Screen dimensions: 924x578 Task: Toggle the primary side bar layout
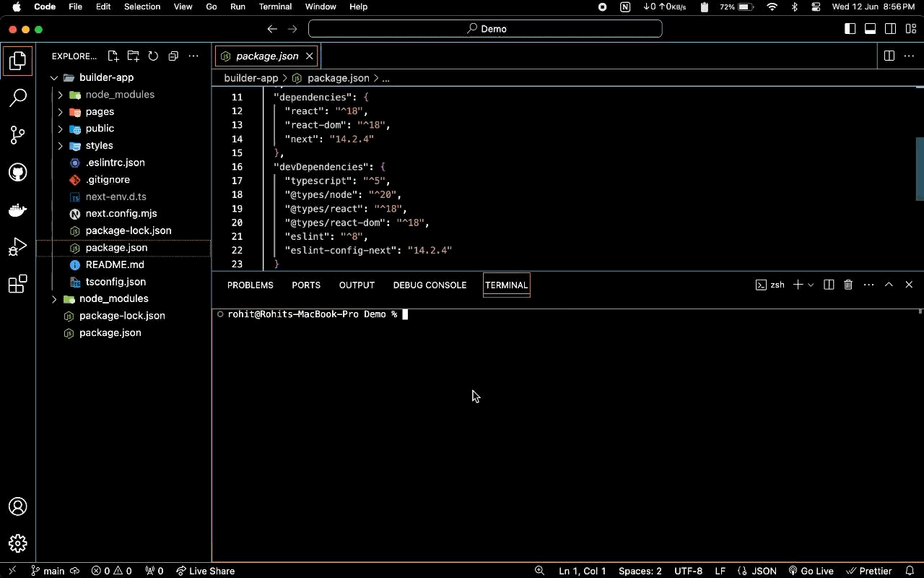[850, 29]
